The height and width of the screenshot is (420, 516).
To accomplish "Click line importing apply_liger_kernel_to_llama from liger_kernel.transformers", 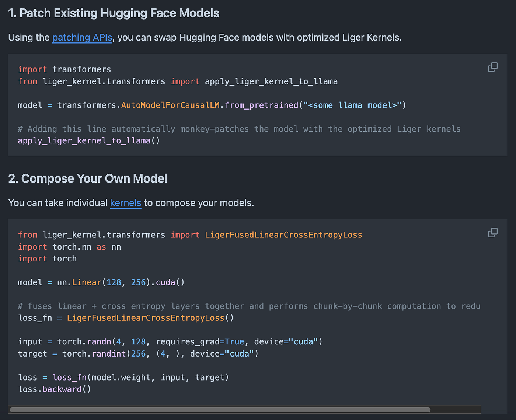I will [178, 81].
